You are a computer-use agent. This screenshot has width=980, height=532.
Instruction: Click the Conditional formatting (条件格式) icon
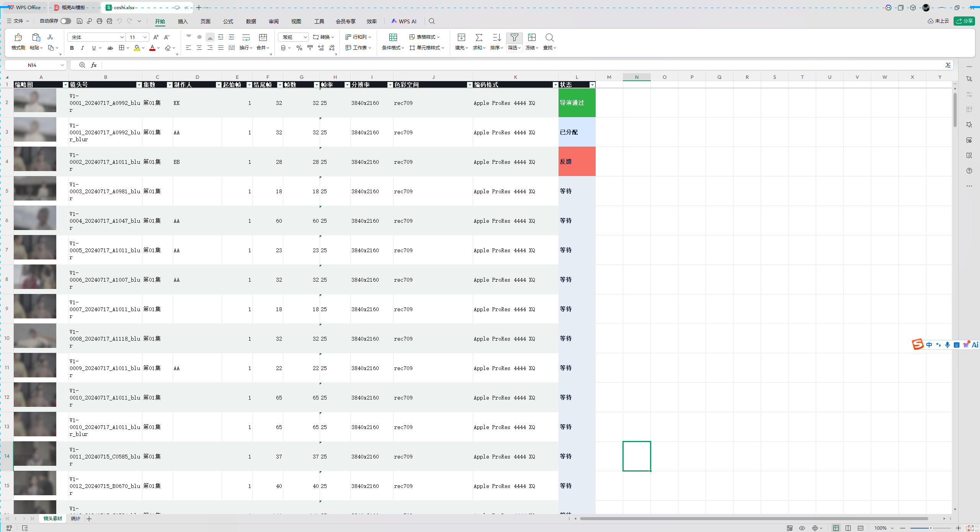tap(393, 37)
